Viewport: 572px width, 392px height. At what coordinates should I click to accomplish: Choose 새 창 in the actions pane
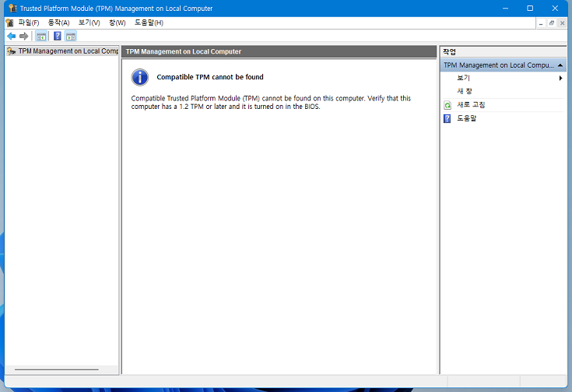465,91
